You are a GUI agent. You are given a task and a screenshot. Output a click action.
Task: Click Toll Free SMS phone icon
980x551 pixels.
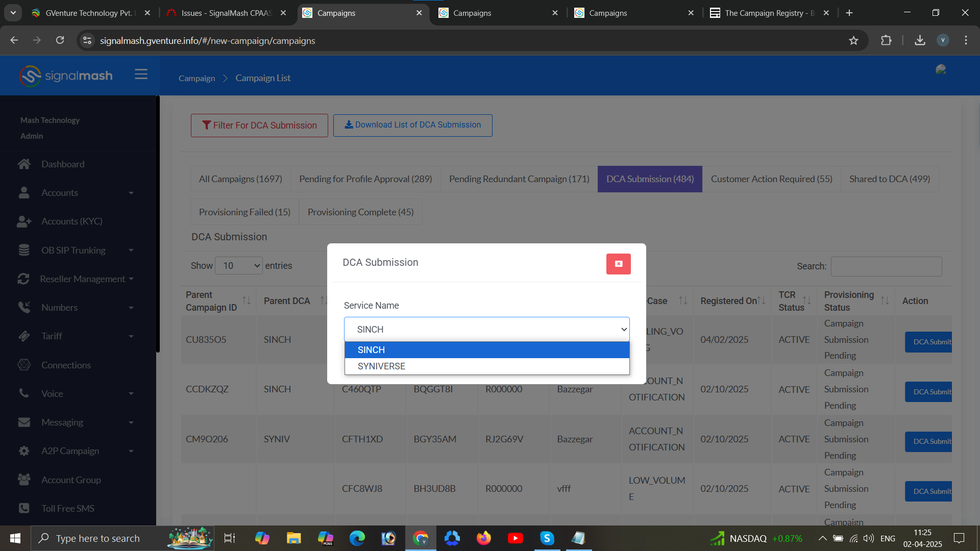(x=23, y=508)
